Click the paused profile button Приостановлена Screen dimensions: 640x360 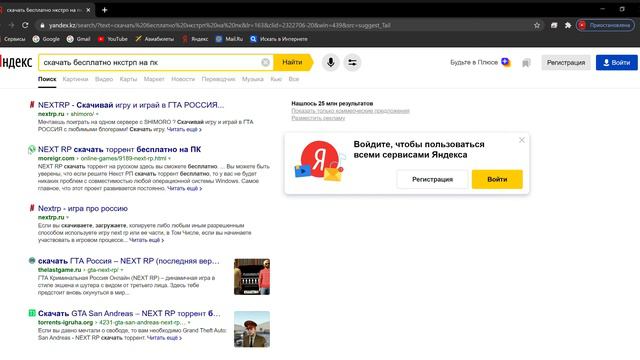tap(606, 25)
